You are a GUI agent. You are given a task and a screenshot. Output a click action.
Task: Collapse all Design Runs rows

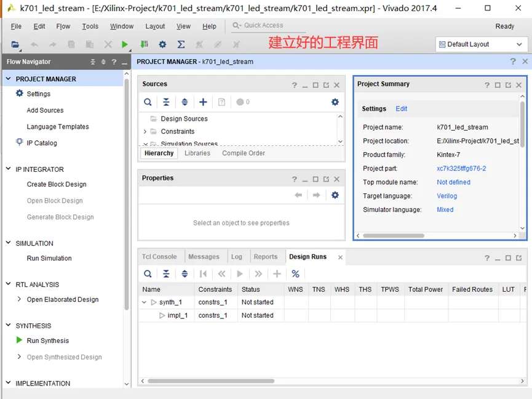[x=166, y=274]
